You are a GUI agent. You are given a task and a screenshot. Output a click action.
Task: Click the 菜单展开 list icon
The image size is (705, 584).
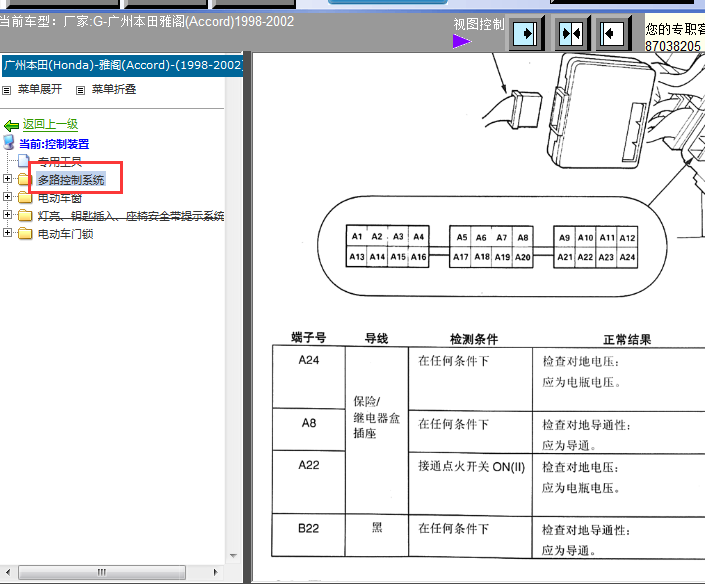(x=7, y=90)
